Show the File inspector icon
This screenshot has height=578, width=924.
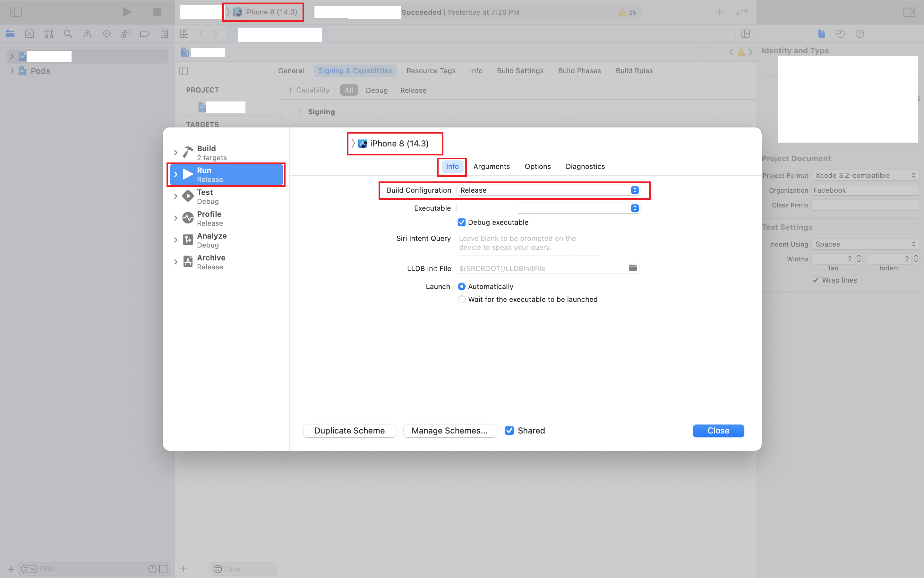pos(822,34)
